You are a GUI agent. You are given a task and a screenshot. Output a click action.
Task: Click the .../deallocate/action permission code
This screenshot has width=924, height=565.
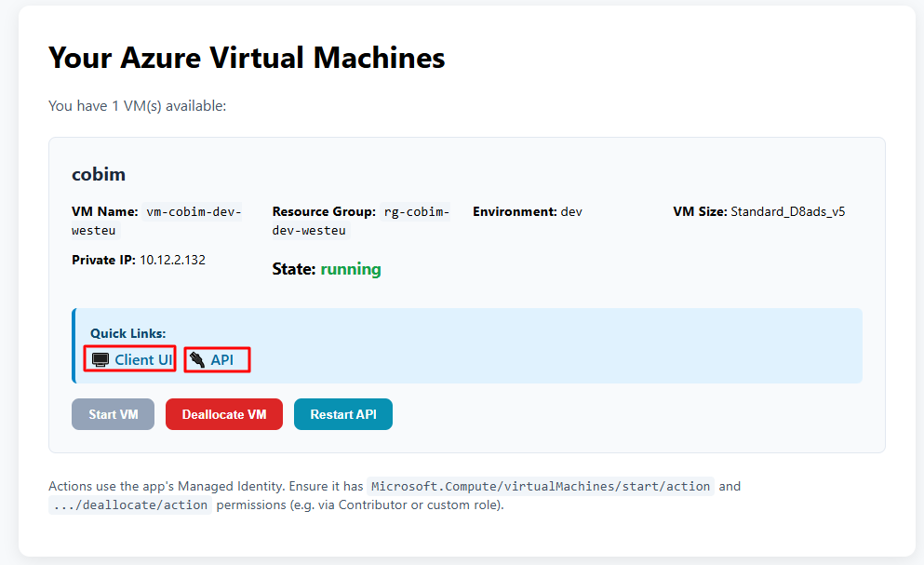[x=129, y=504]
